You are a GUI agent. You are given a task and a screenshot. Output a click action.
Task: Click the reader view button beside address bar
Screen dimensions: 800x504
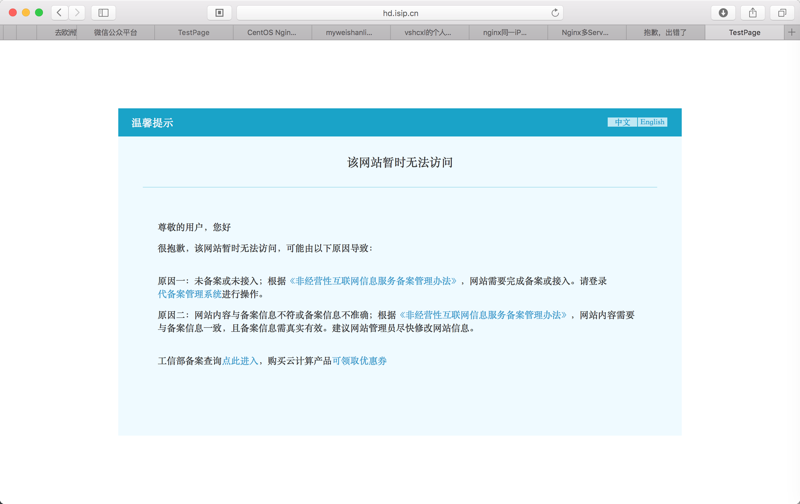[x=219, y=13]
